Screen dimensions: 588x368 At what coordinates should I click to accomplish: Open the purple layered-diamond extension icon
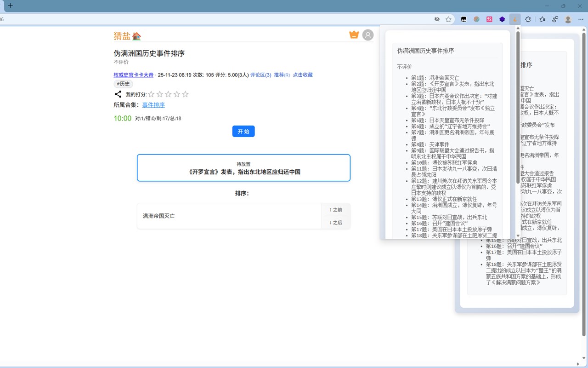coord(503,19)
